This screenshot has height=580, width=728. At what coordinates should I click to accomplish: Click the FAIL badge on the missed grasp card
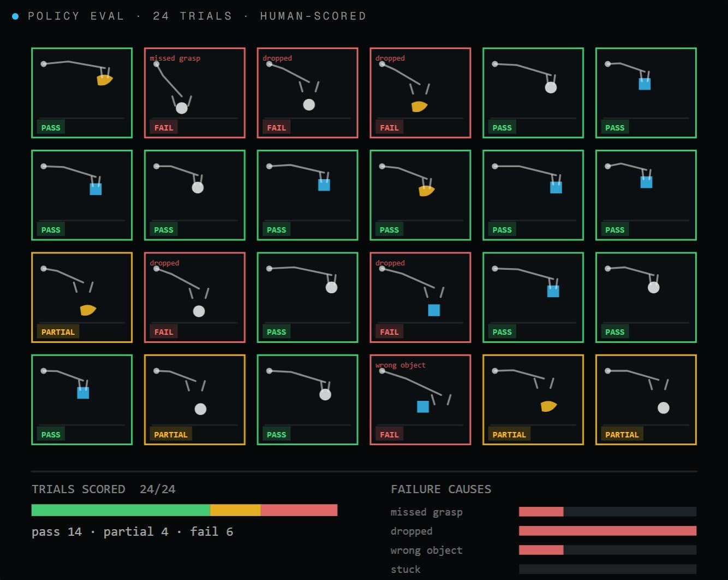click(x=164, y=127)
